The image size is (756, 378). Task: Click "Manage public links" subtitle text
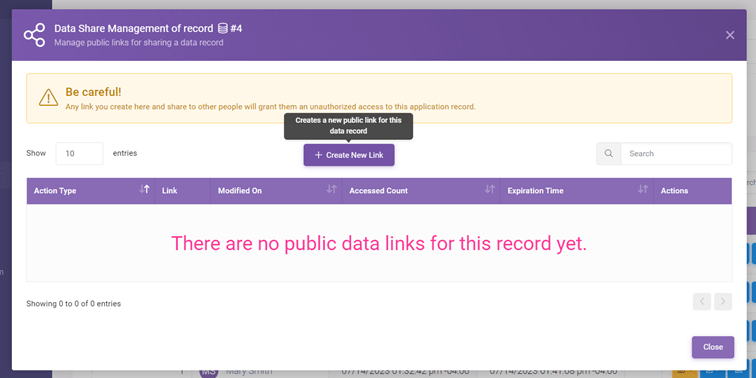pyautogui.click(x=139, y=42)
